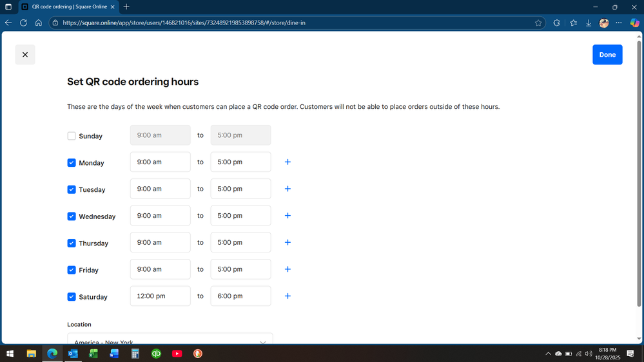This screenshot has width=644, height=362.
Task: Open the Saturday closing time 6:00 pm dropdown
Action: pyautogui.click(x=240, y=296)
